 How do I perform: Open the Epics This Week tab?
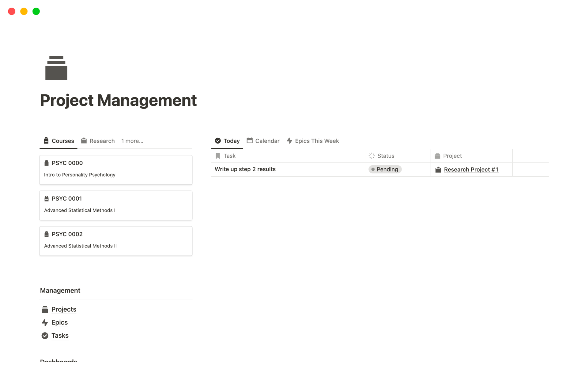(313, 141)
